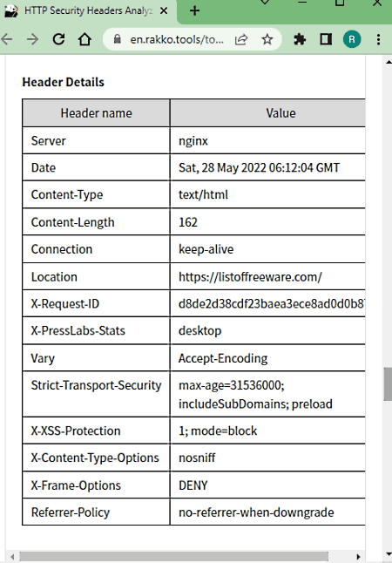392x563 pixels.
Task: Click the horizontal scrollbar thumb
Action: pos(173,557)
